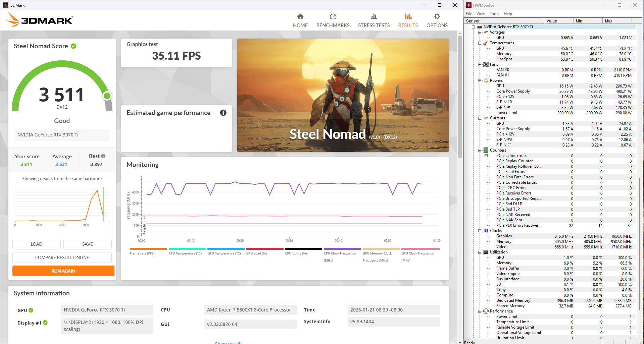Collapse the Currents group in HWMonitor
Viewport: 644px width, 344px height.
point(480,118)
